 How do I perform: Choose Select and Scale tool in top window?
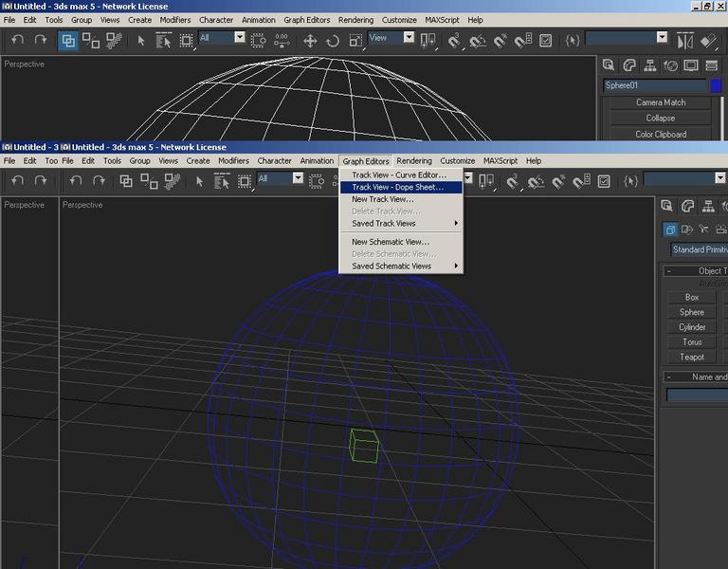click(x=355, y=41)
